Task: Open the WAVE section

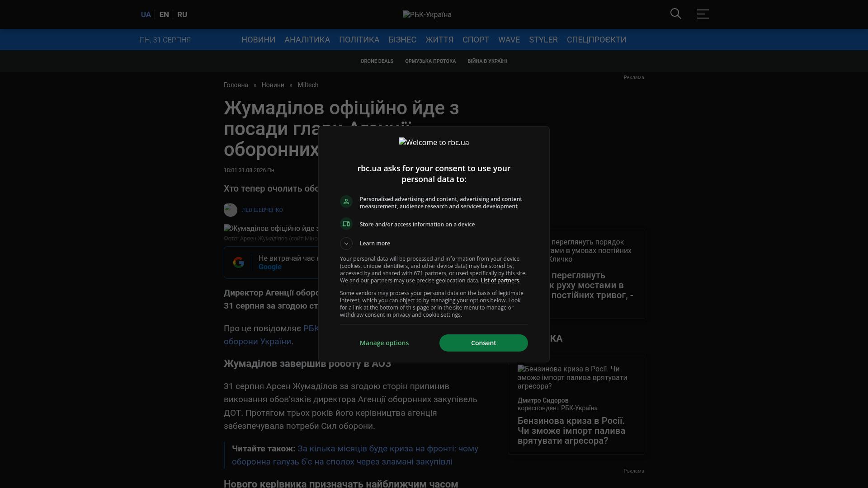Action: [509, 40]
